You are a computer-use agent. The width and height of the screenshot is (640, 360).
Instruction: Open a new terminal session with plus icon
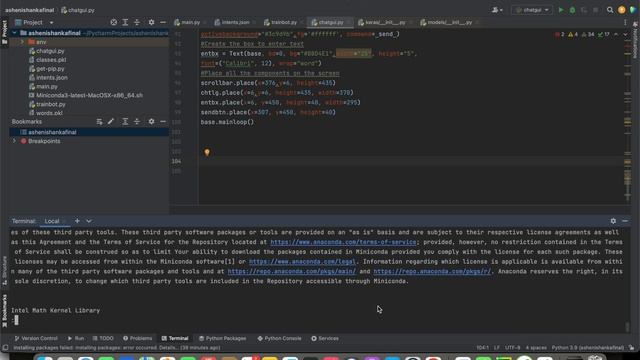77,221
